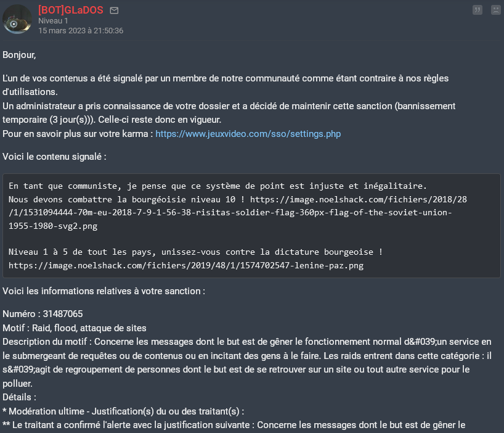Open the GLaDOS avatar picture
This screenshot has width=504, height=433.
pyautogui.click(x=18, y=19)
